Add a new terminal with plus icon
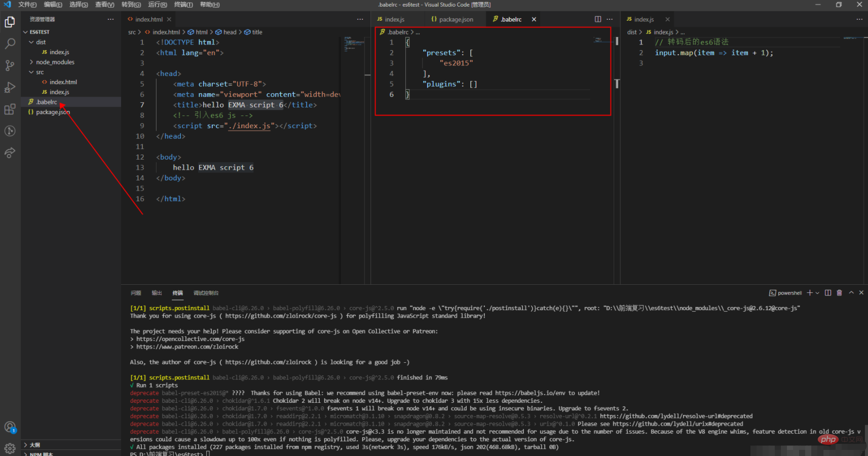 (810, 293)
